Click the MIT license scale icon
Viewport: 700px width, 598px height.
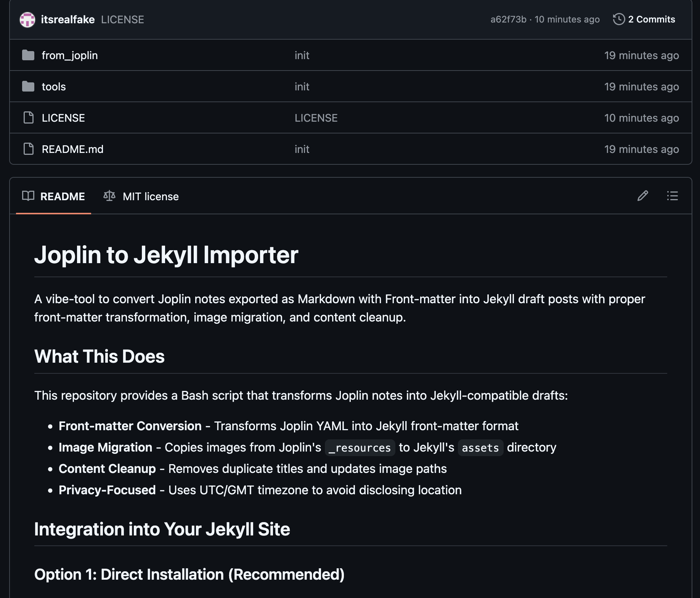click(109, 196)
